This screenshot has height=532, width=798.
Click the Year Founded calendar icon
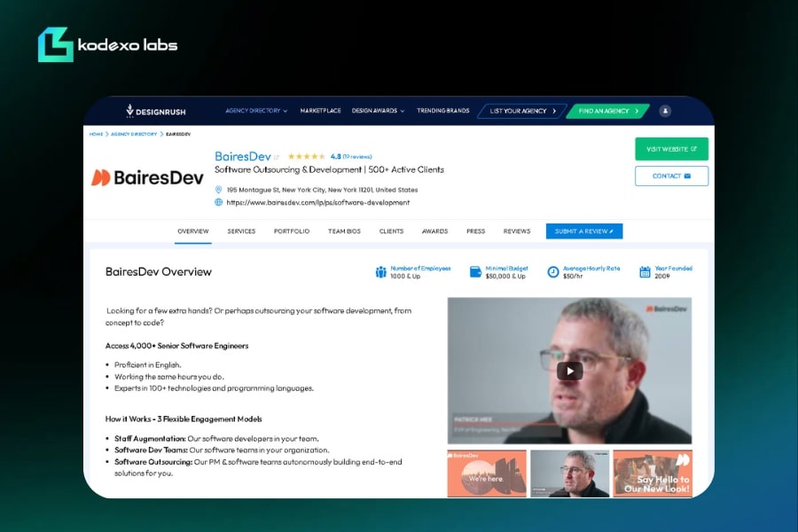tap(645, 272)
